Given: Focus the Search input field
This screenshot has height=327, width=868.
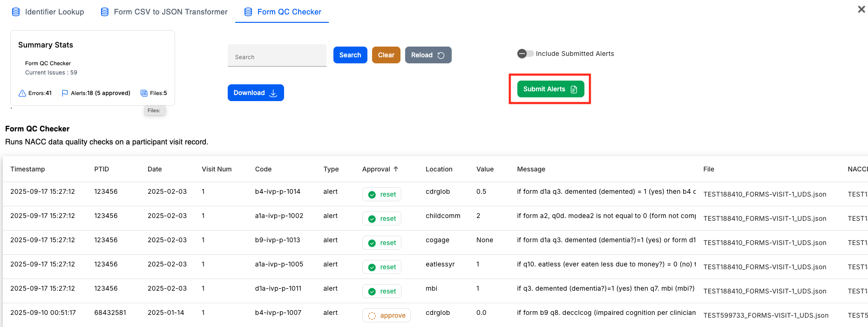Looking at the screenshot, I should [x=277, y=57].
